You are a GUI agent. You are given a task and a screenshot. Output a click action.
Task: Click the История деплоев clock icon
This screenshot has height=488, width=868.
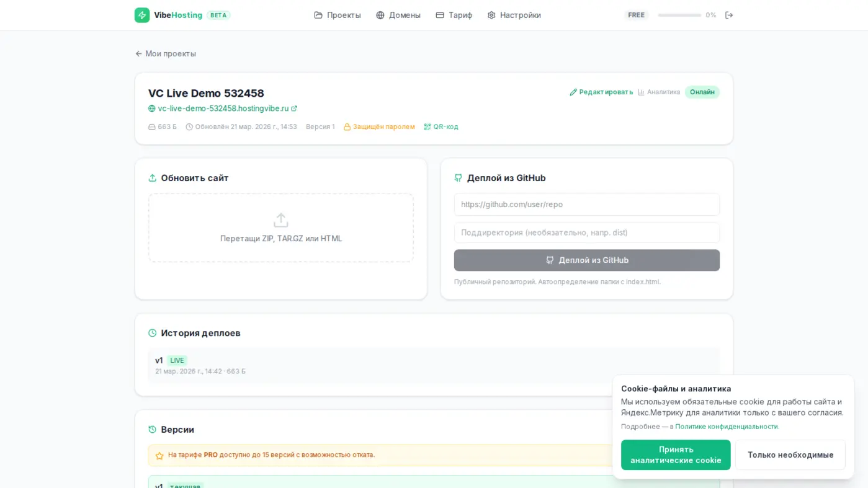click(153, 333)
